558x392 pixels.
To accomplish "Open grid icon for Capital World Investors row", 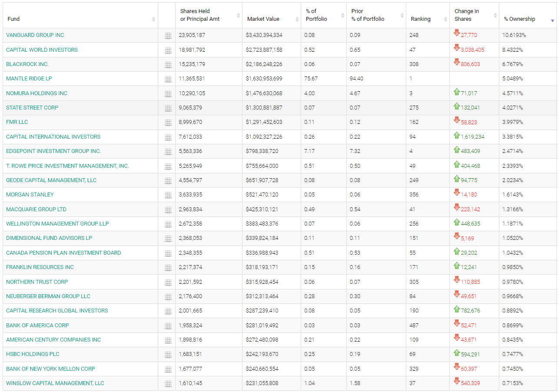I will 168,50.
